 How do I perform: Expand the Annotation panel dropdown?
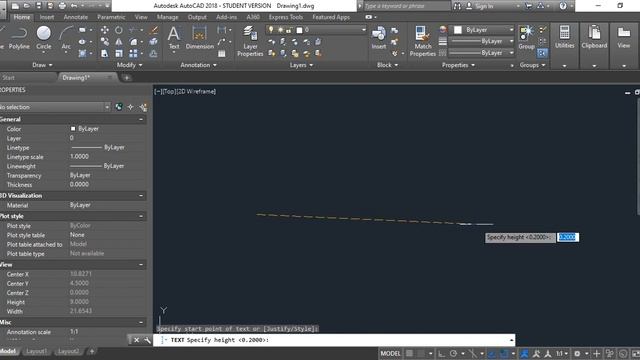(198, 65)
